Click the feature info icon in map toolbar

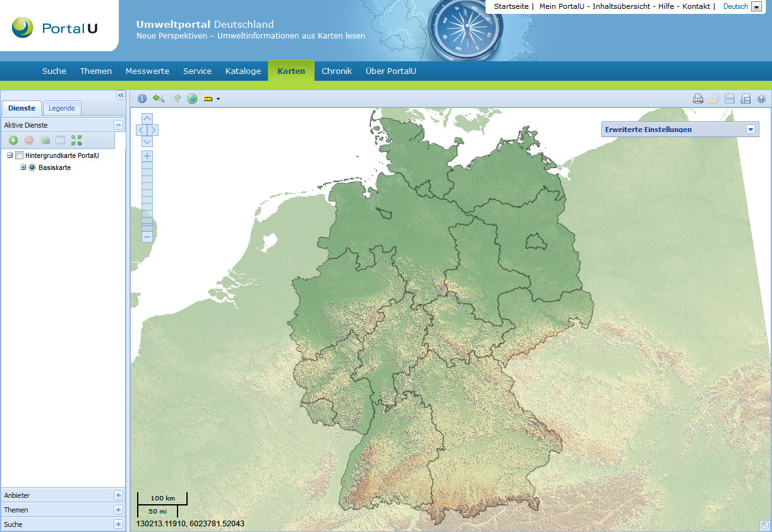point(142,99)
